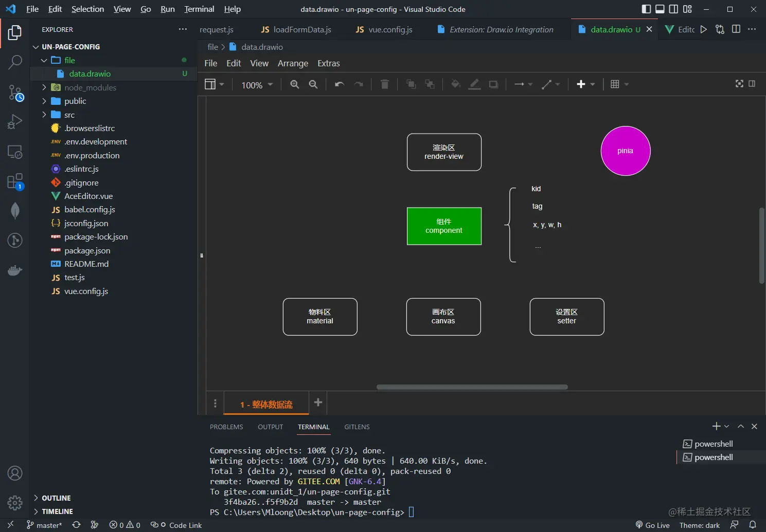
Task: Click the GITEE.COM link in terminal output
Action: 318,481
